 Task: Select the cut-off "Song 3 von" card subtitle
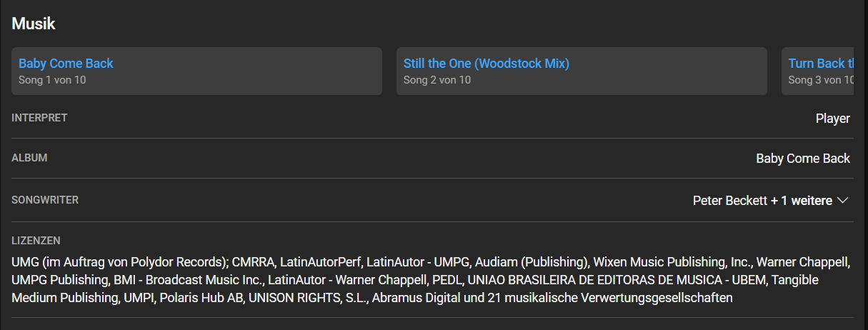pyautogui.click(x=821, y=80)
